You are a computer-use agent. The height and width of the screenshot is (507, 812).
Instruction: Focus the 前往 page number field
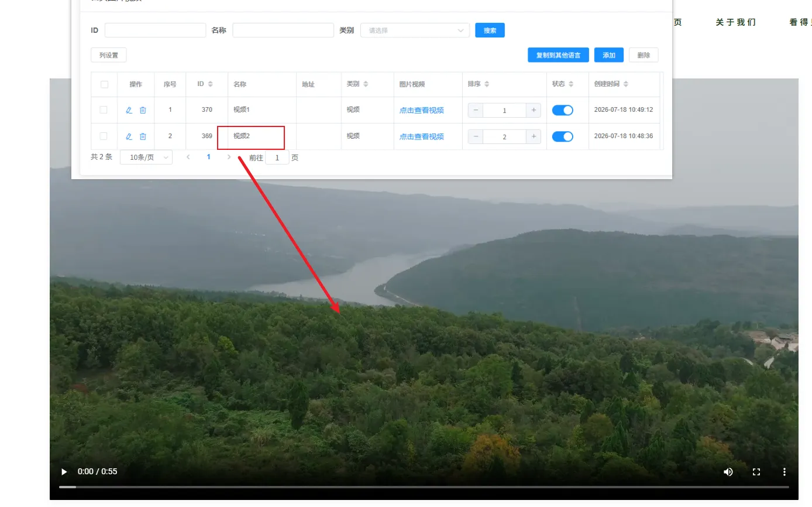pos(277,157)
